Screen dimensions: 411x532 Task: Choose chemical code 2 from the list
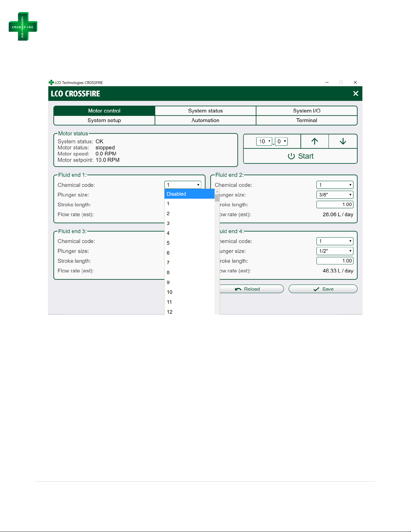[190, 213]
